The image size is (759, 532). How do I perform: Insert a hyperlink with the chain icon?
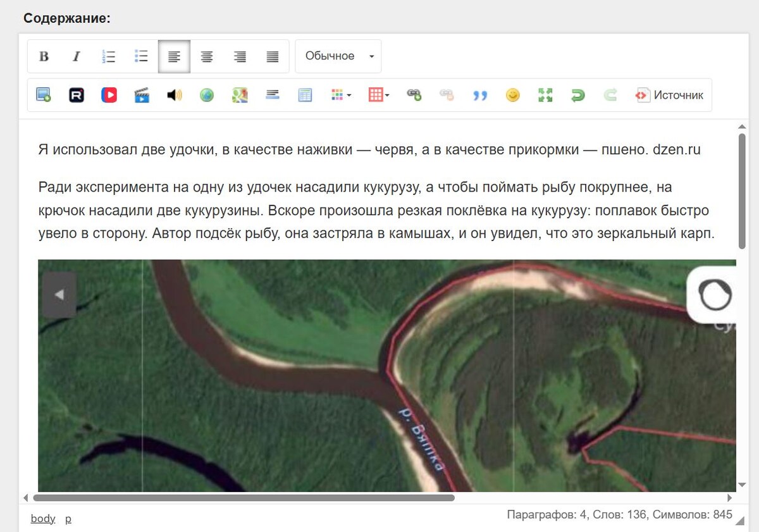[414, 95]
